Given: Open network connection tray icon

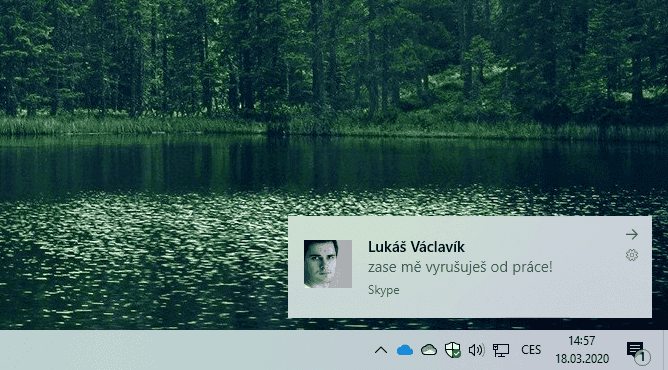Looking at the screenshot, I should [x=501, y=350].
